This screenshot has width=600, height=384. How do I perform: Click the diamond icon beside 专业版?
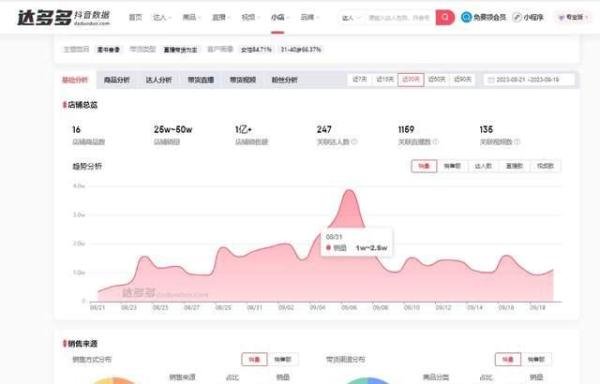click(x=561, y=18)
